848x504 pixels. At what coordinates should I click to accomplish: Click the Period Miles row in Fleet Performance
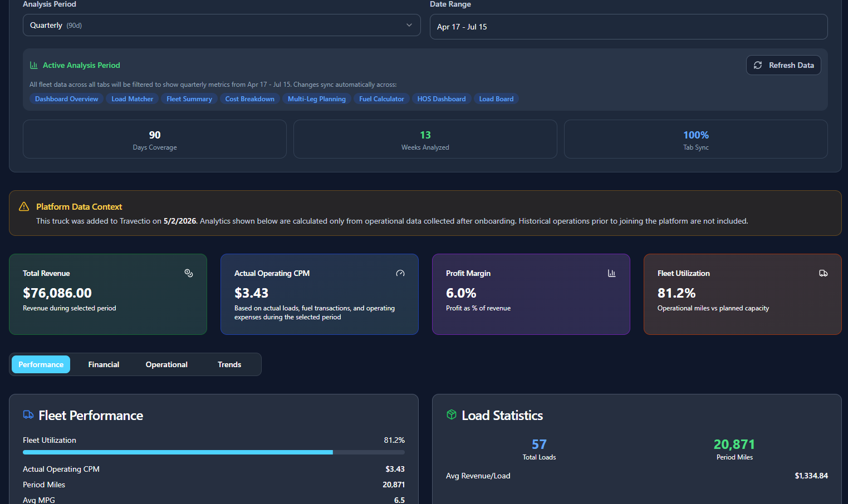214,485
